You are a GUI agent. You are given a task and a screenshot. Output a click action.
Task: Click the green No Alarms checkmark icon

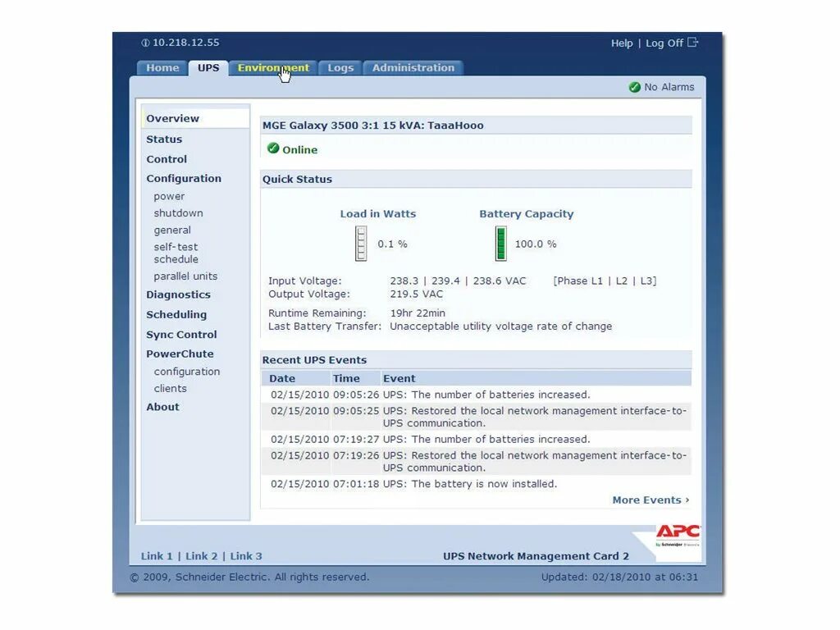pyautogui.click(x=634, y=87)
